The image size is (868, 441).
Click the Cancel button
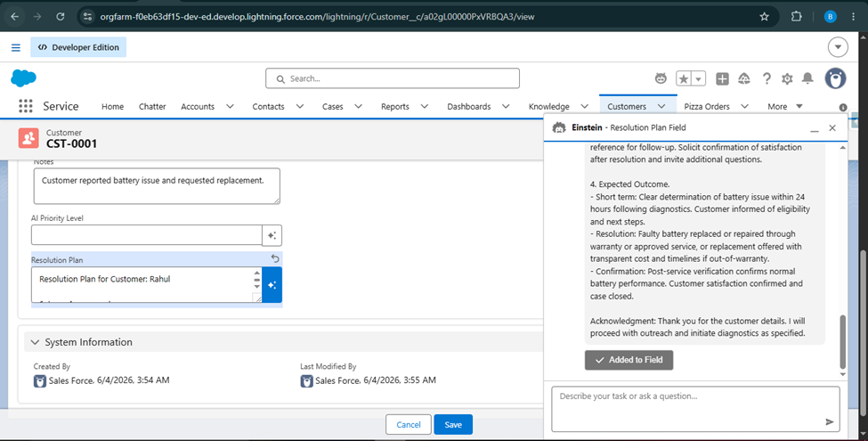[409, 424]
